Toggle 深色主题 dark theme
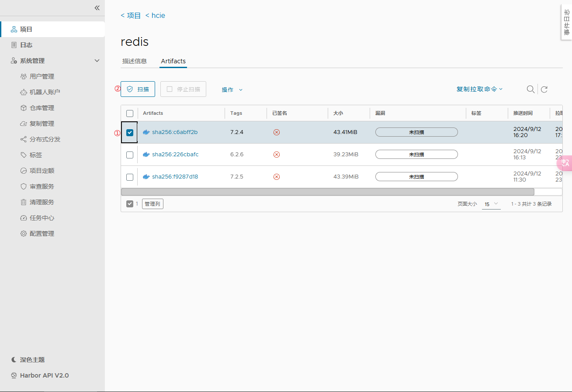 coord(28,360)
